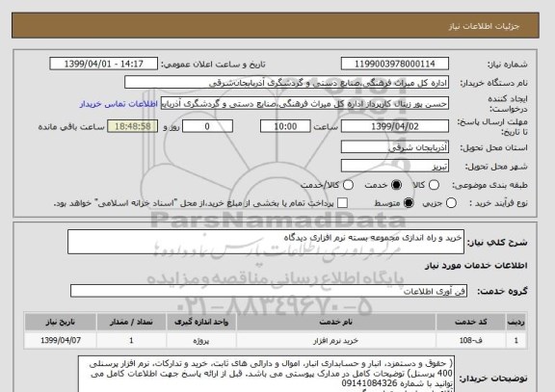Select the خدمت radio button

point(396,185)
